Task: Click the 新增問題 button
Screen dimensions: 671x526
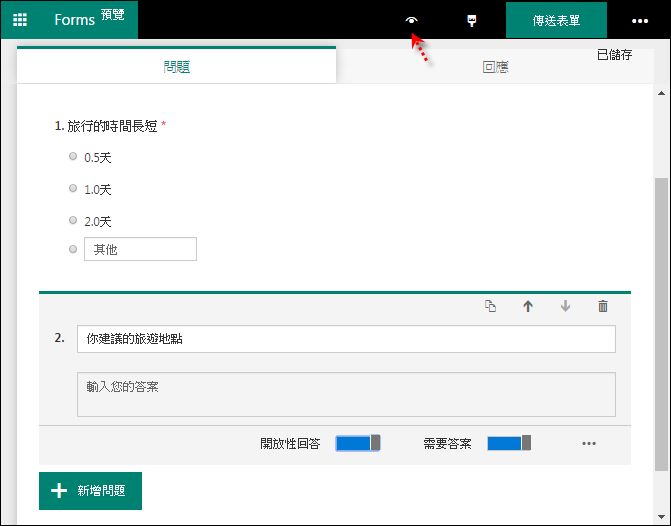Action: (x=90, y=491)
